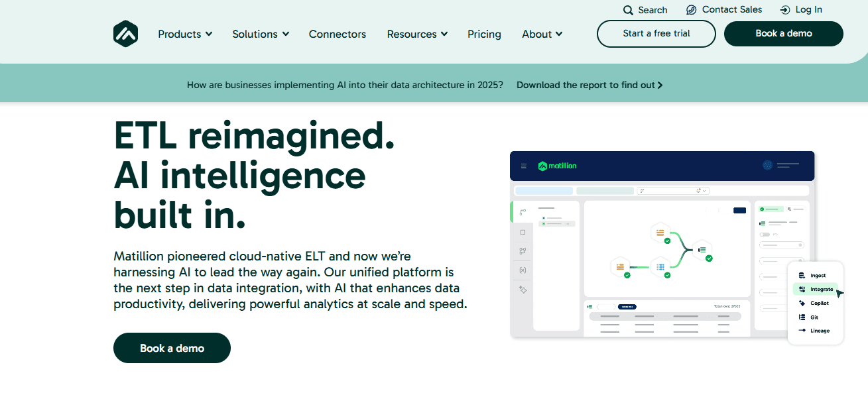This screenshot has height=393, width=868.
Task: Open the Contact Sales link at the top
Action: click(x=724, y=10)
